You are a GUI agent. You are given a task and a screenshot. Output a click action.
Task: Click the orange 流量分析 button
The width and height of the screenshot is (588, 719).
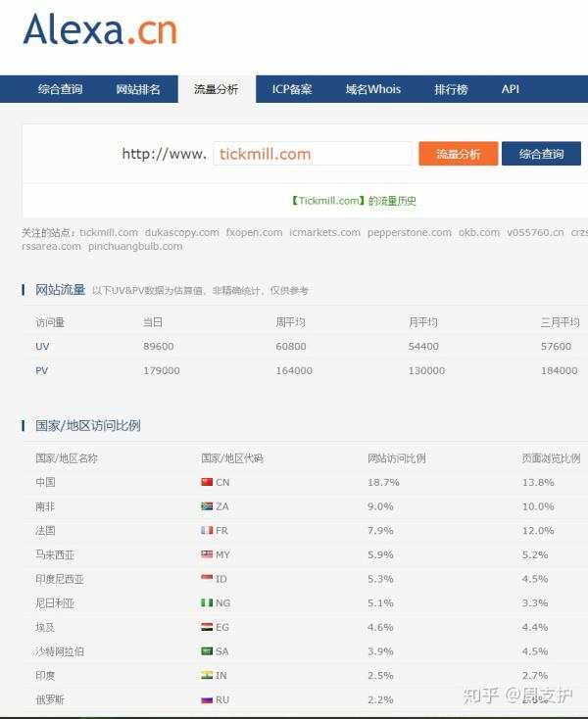pyautogui.click(x=459, y=154)
